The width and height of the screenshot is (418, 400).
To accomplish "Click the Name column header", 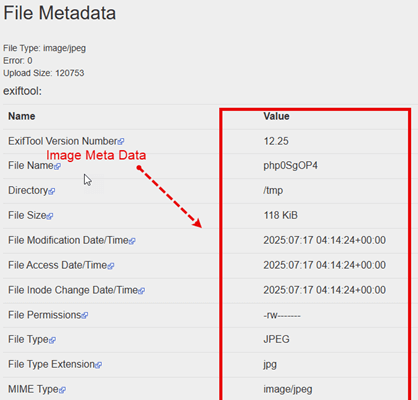I will [22, 116].
